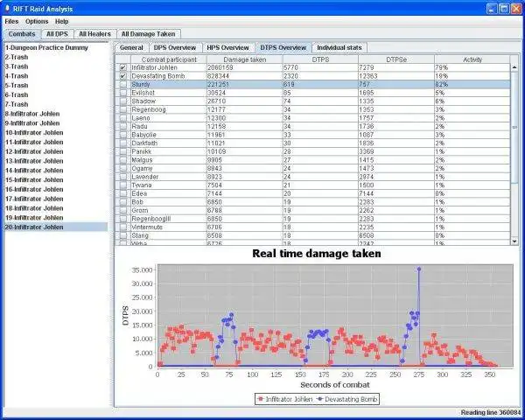Open the Help menu
Image resolution: width=525 pixels, height=420 pixels.
click(x=61, y=21)
